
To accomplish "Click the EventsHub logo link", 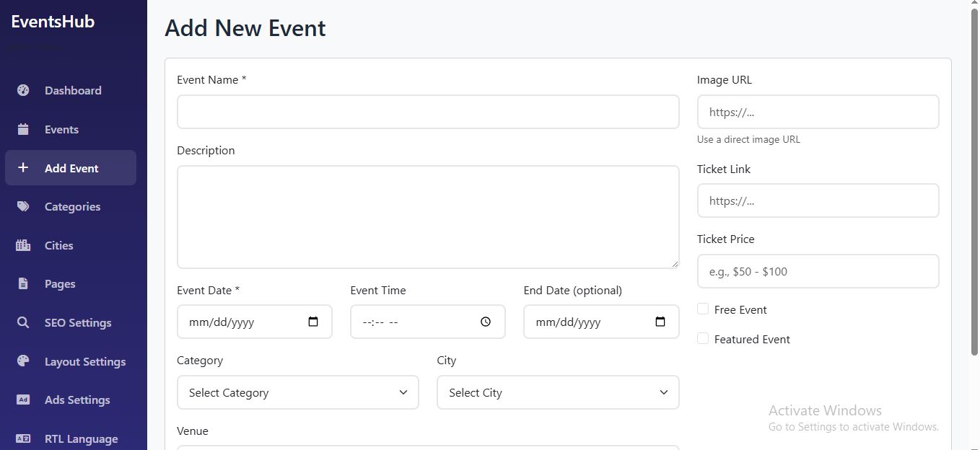I will (x=53, y=22).
